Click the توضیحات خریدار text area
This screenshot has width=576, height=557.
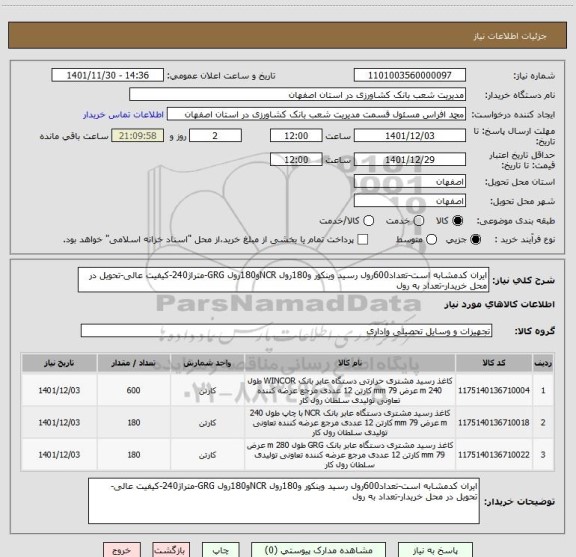[284, 501]
